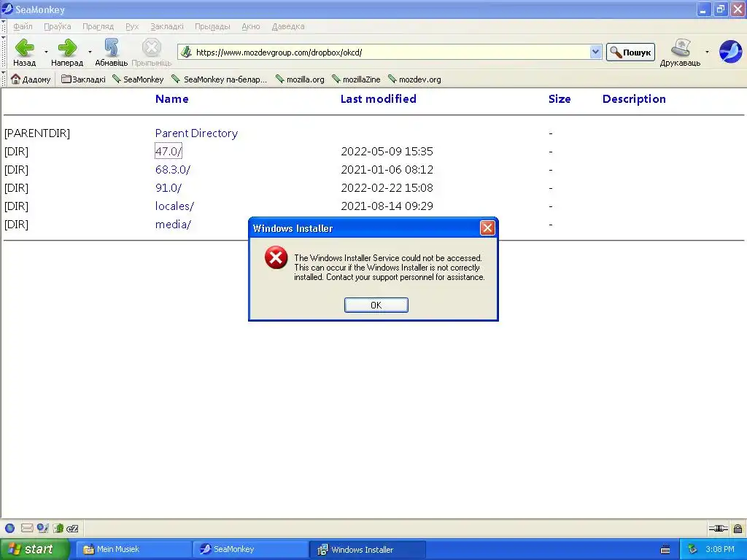Reload page with the Абнавіць button
This screenshot has height=560, width=747.
click(x=111, y=52)
